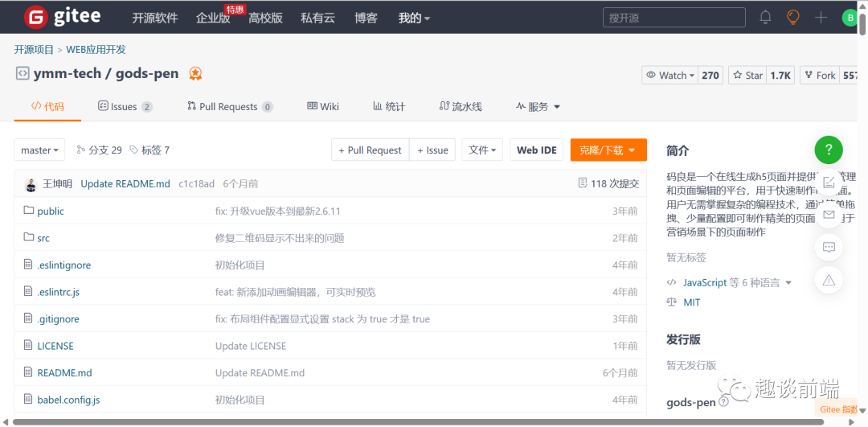
Task: Open the Web IDE button
Action: (536, 150)
